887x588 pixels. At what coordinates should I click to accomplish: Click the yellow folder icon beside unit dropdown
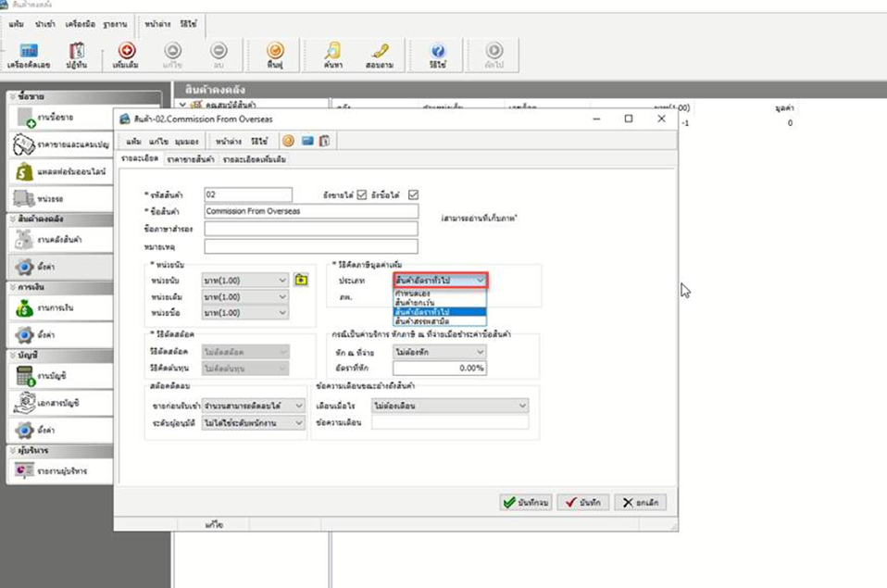click(x=301, y=279)
